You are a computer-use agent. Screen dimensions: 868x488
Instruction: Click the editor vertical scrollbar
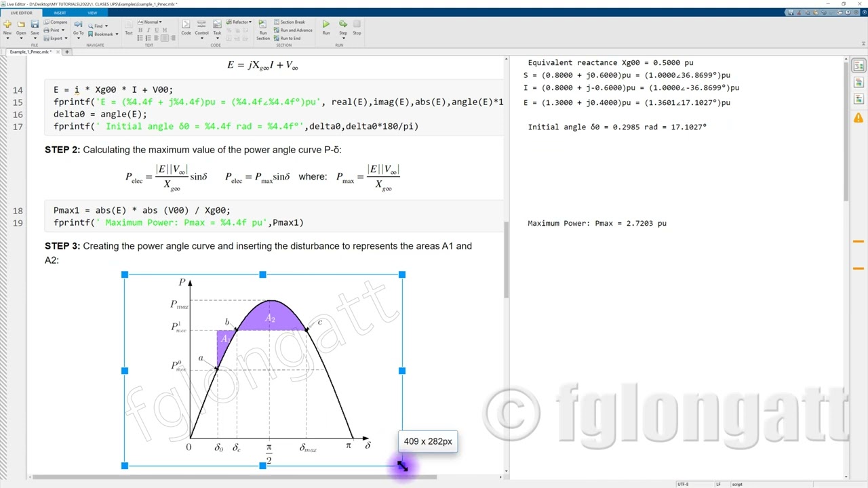click(507, 260)
